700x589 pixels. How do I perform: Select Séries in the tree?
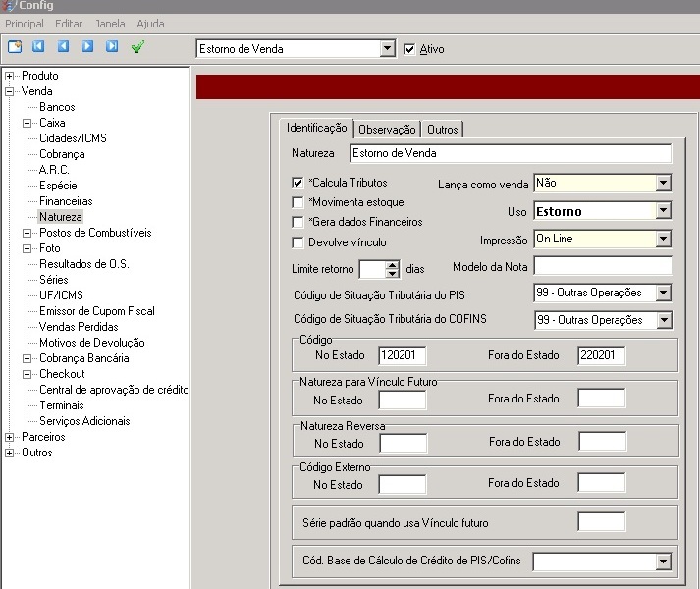[54, 280]
